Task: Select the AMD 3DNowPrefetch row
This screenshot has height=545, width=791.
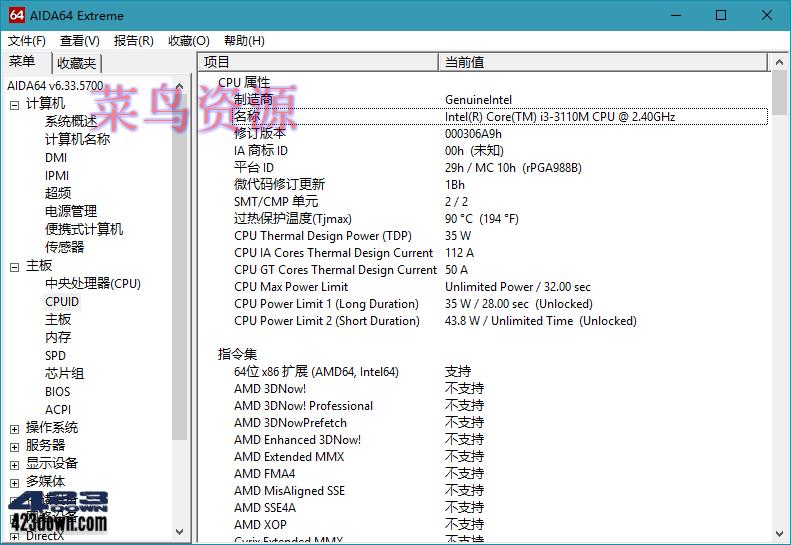Action: tap(499, 422)
